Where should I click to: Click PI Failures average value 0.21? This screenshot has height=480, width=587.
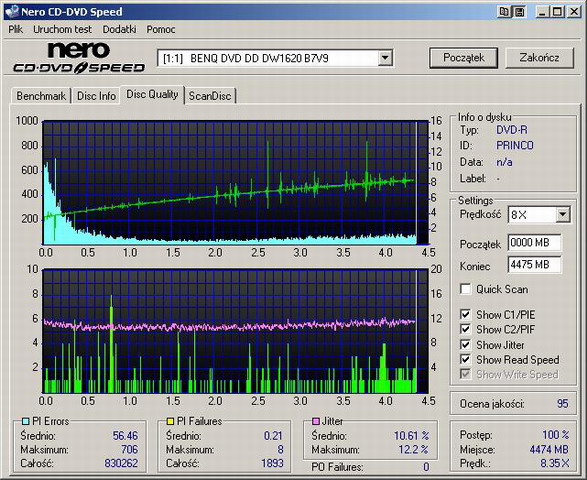point(273,436)
